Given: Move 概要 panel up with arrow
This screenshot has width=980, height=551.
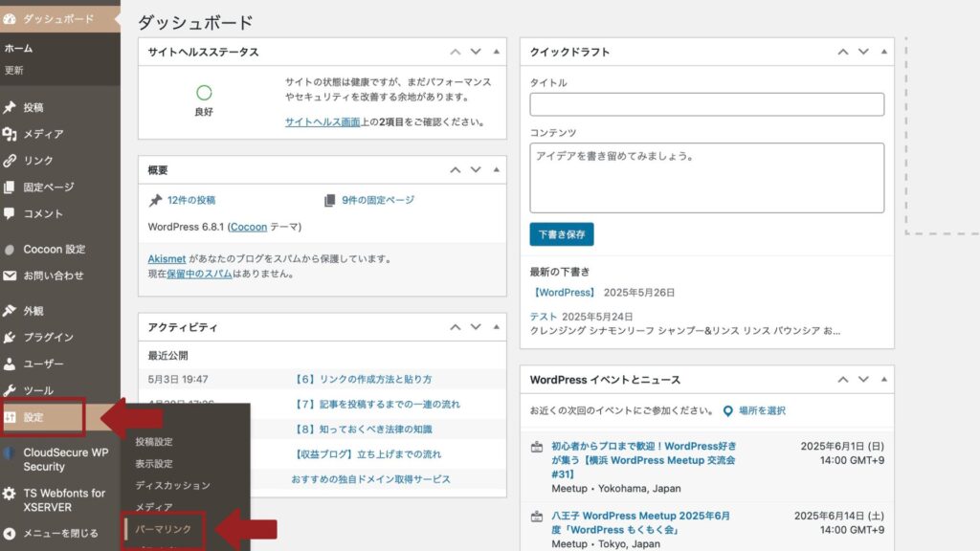Looking at the screenshot, I should (456, 170).
